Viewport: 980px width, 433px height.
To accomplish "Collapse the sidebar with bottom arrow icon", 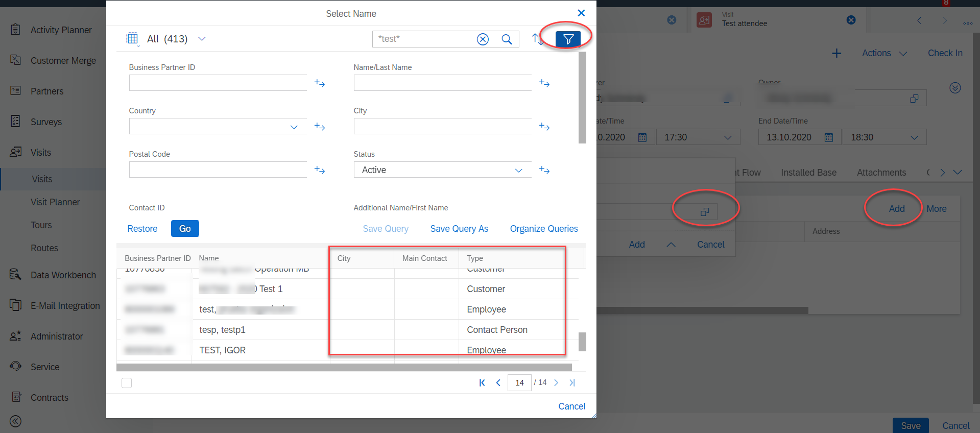I will point(15,421).
